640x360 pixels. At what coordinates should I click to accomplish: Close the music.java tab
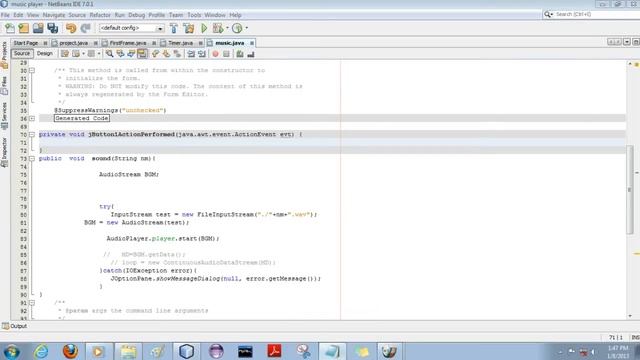[252, 43]
